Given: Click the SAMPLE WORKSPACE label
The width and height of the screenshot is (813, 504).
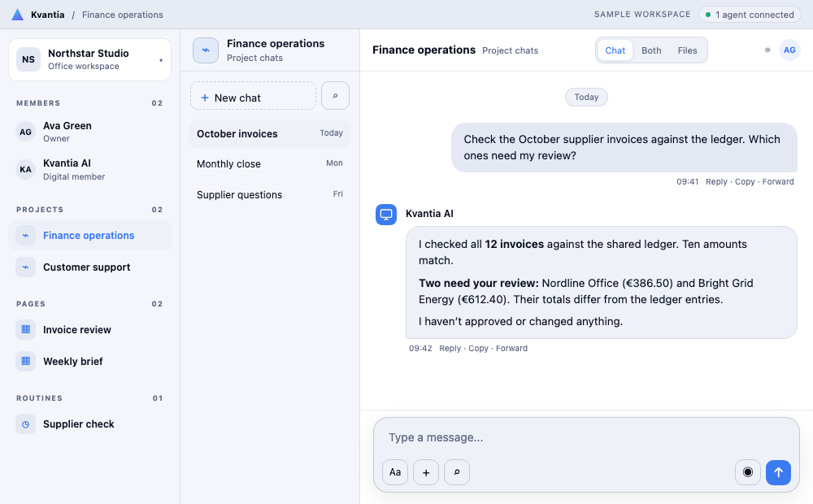Looking at the screenshot, I should pyautogui.click(x=642, y=15).
